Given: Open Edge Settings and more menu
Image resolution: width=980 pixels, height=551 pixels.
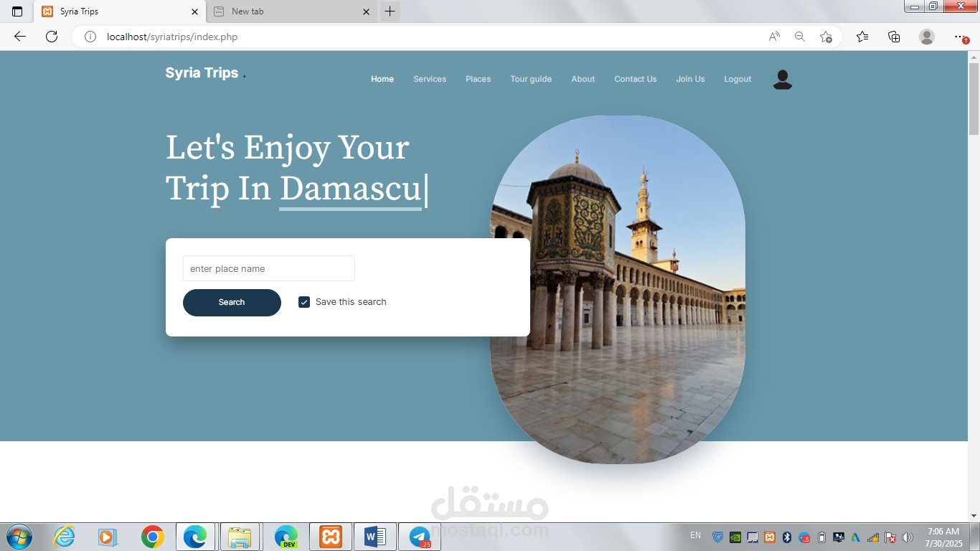Looking at the screenshot, I should click(961, 37).
